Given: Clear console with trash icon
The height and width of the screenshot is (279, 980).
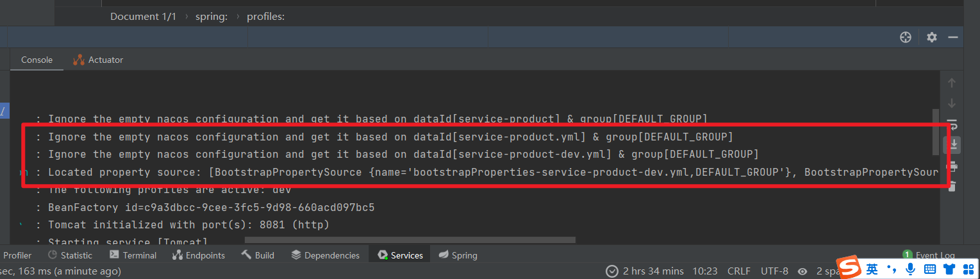Looking at the screenshot, I should (x=952, y=186).
